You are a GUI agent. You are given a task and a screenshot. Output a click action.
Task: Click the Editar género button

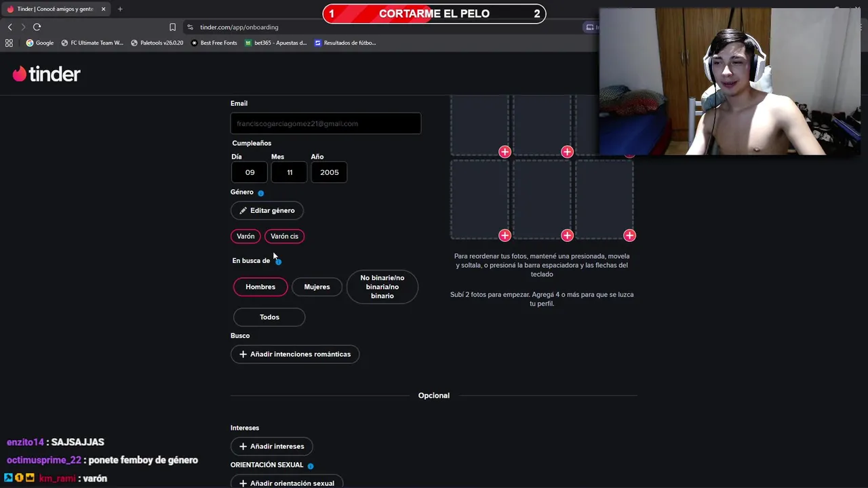[x=267, y=211]
